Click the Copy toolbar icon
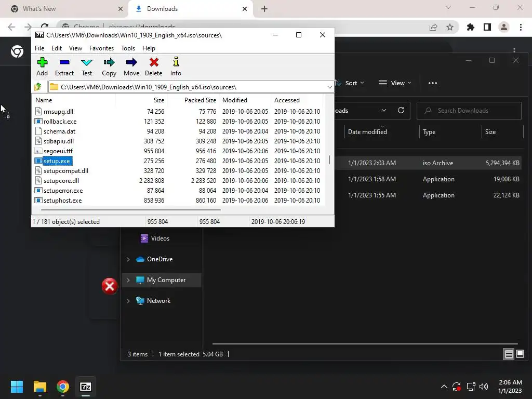The height and width of the screenshot is (399, 532). (x=109, y=62)
